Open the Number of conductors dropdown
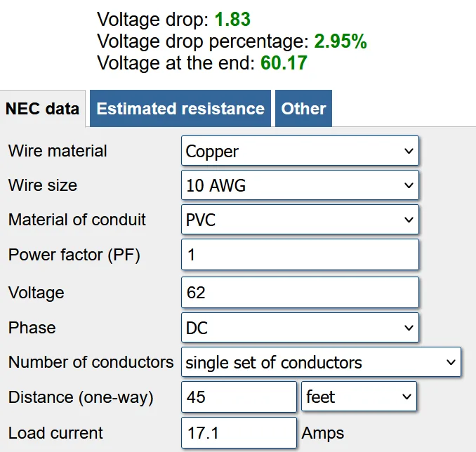Viewport: 476px width, 452px height. click(321, 362)
